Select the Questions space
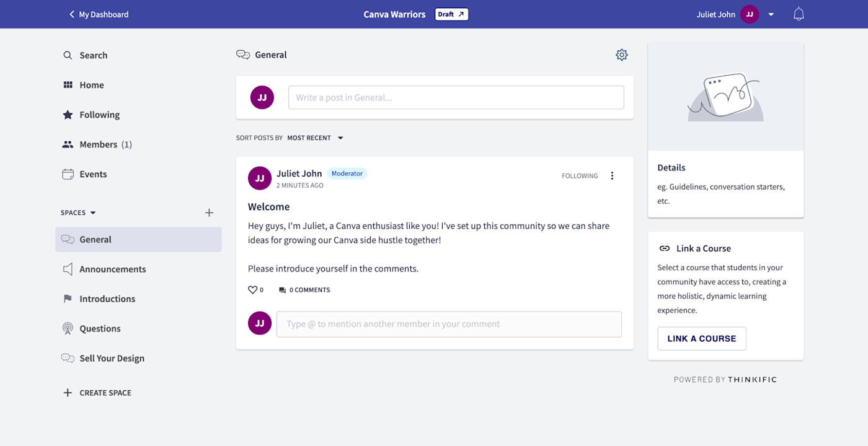The width and height of the screenshot is (868, 446). click(100, 328)
